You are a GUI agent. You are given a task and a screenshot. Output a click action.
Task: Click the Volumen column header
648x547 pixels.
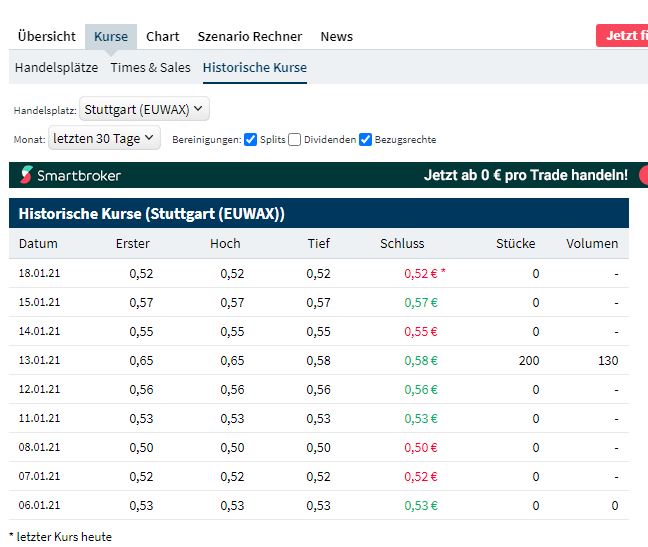[x=591, y=243]
